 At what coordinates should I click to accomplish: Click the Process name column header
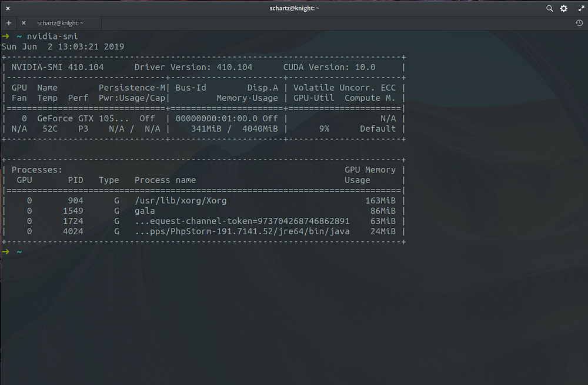coord(165,180)
